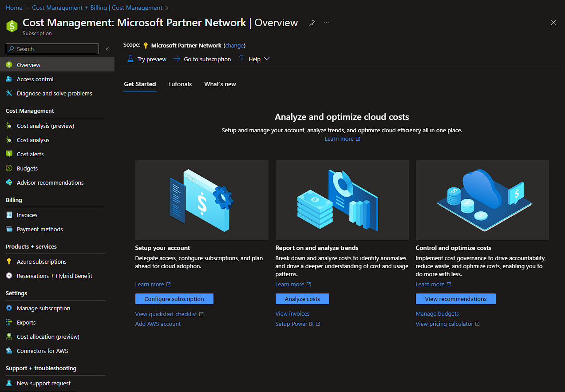Viewport: 565px width, 392px height.
Task: Click the Home breadcrumb link
Action: [x=14, y=8]
